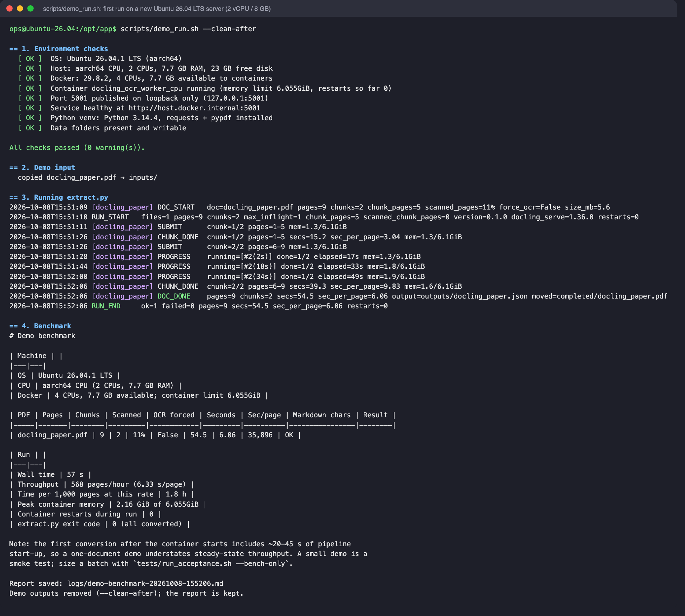Click the 'Wall time | 57 s' row
Screen dimensions: 685x616
(50, 474)
